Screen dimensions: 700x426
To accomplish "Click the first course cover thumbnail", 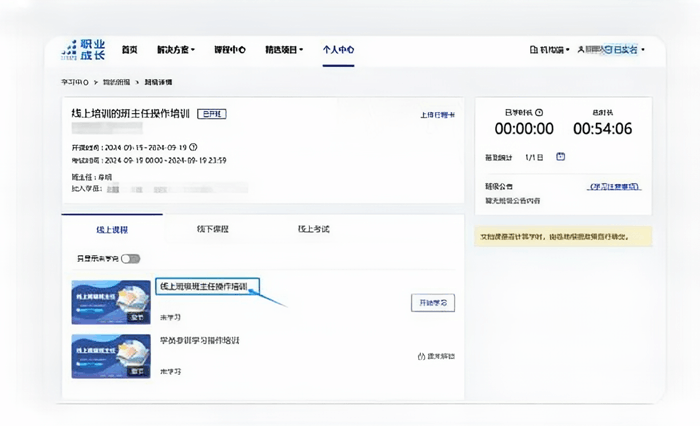I will tap(111, 302).
